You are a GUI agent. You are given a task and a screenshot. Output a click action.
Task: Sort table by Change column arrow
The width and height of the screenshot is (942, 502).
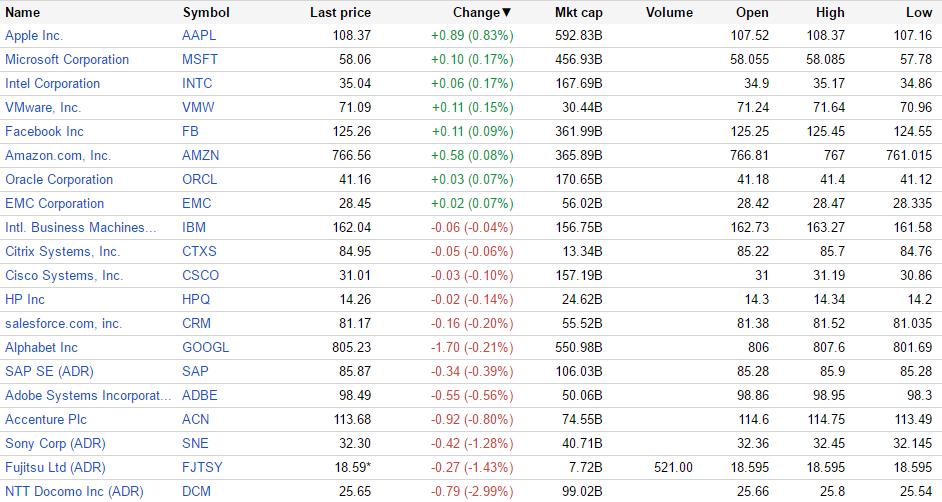click(x=507, y=13)
